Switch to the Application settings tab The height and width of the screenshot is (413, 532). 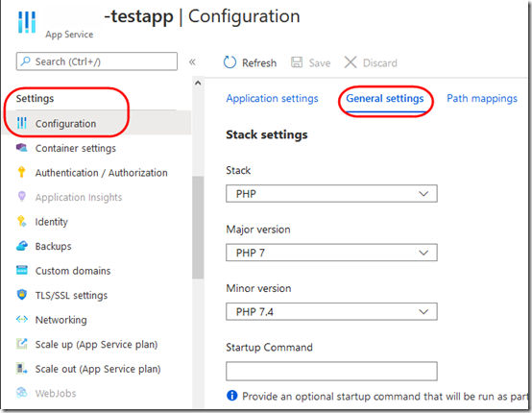coord(272,98)
